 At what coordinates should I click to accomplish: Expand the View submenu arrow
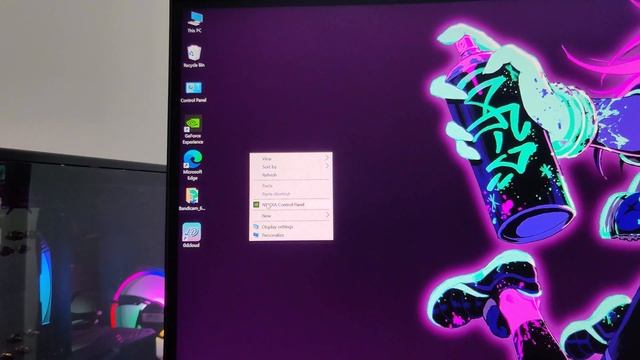(x=327, y=158)
